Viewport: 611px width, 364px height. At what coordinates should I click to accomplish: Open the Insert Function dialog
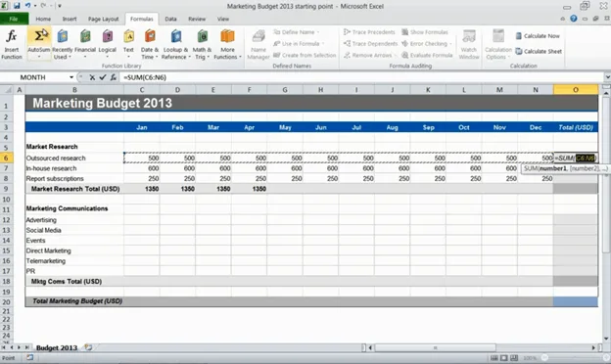(12, 44)
